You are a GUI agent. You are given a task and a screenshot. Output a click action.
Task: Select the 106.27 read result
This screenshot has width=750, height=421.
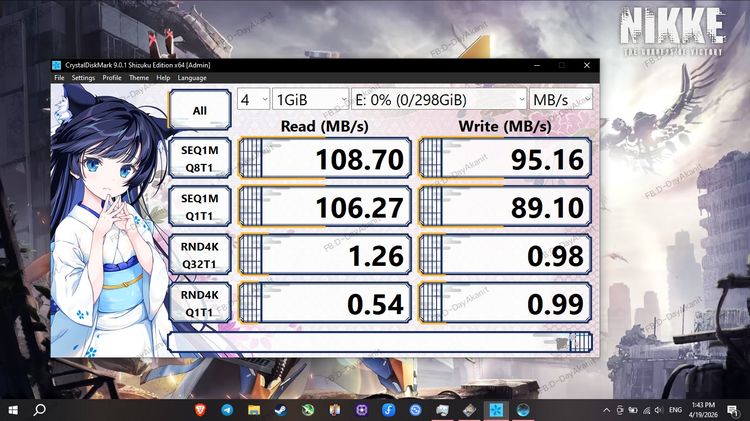[325, 207]
